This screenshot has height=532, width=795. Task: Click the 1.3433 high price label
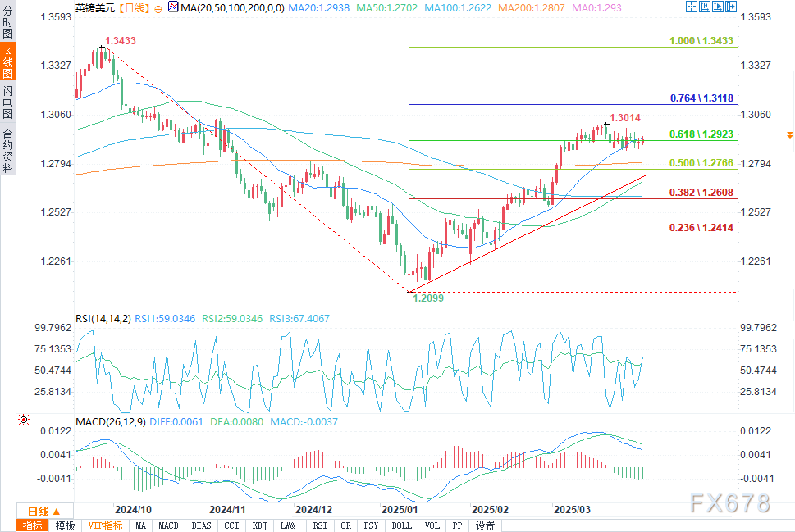121,40
